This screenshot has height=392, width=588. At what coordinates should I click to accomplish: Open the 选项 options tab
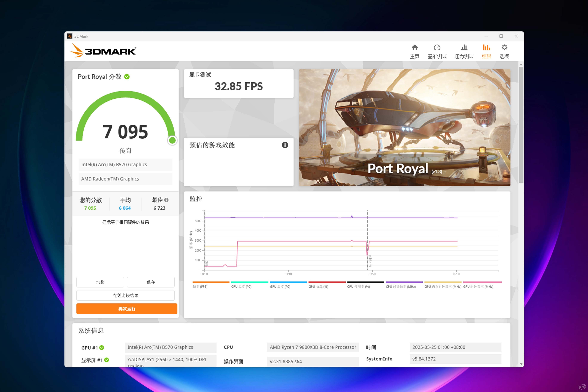click(504, 52)
